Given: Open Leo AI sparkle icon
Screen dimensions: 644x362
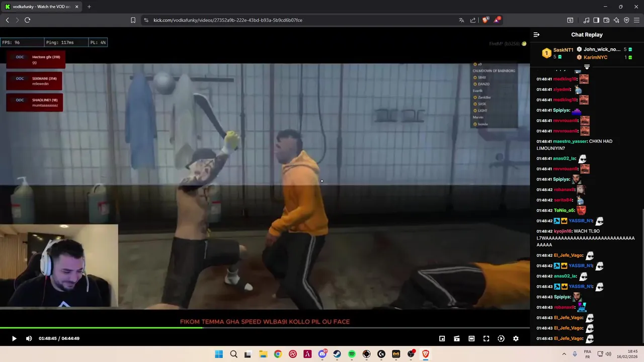Looking at the screenshot, I should 616,20.
